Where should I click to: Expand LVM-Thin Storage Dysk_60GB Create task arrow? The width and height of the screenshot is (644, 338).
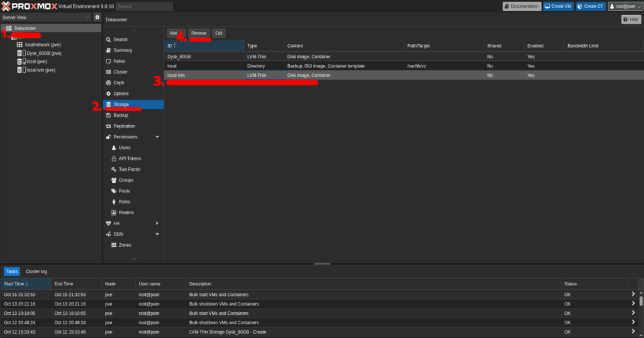[633, 332]
